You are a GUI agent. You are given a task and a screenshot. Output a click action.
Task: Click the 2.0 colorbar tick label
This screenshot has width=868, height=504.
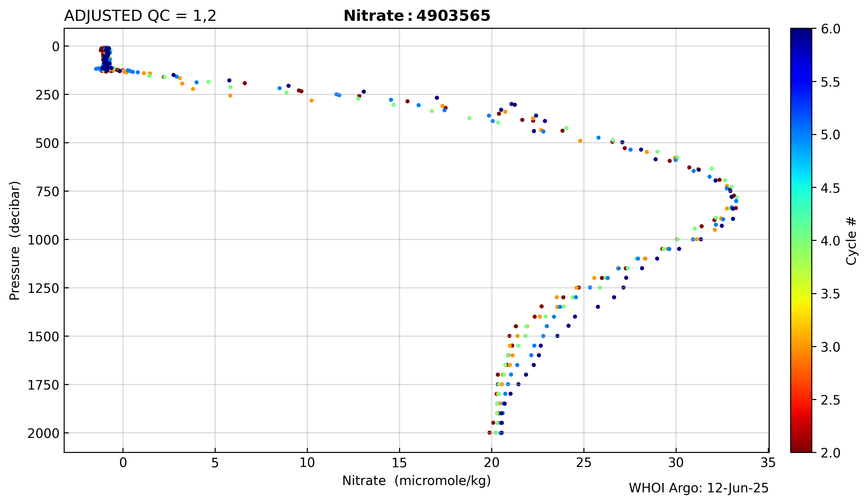(x=830, y=453)
